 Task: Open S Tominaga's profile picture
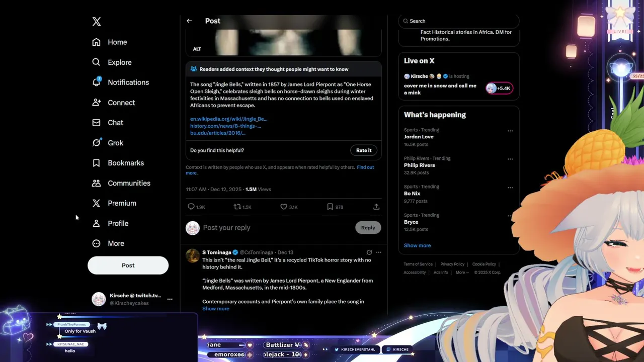pyautogui.click(x=193, y=255)
